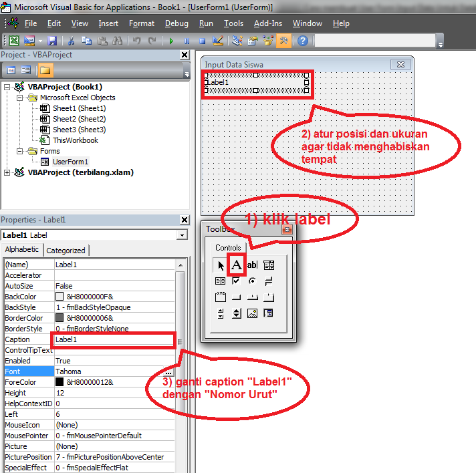The width and height of the screenshot is (476, 473).
Task: Select the Select Objects arrow tool
Action: 221,265
